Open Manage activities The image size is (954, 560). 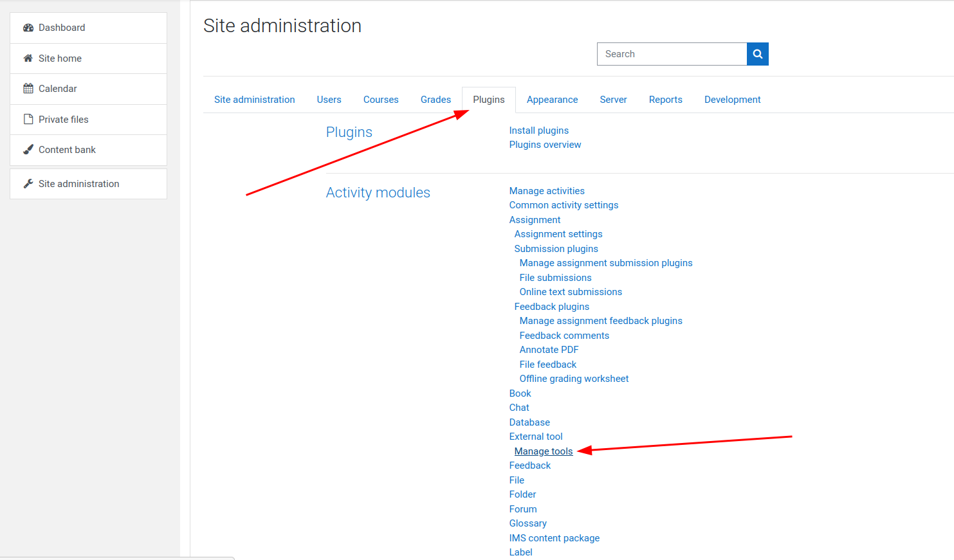coord(547,191)
